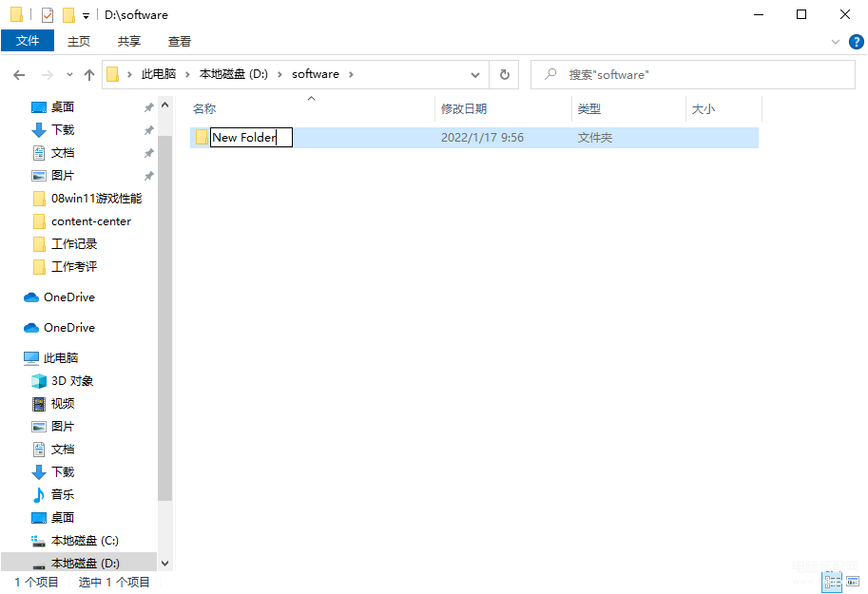The height and width of the screenshot is (594, 868).
Task: Open 文档 in quick access
Action: coord(63,153)
